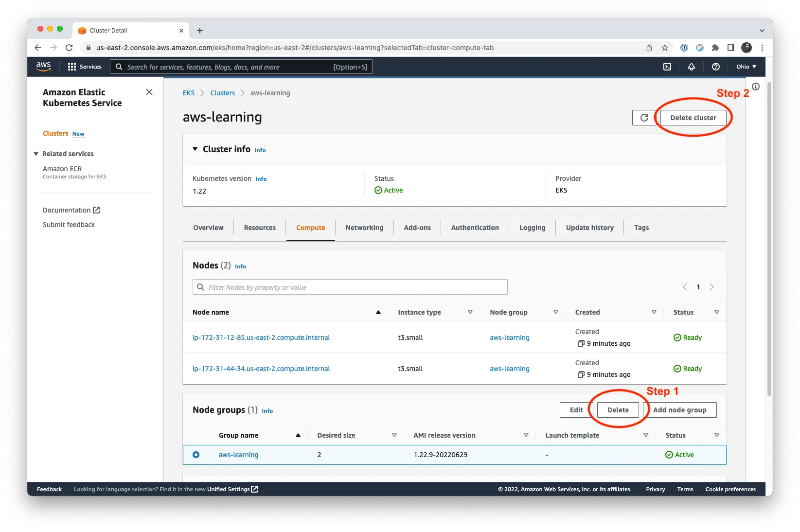Click the AWS logo home icon
Image resolution: width=800 pixels, height=532 pixels.
pos(43,67)
